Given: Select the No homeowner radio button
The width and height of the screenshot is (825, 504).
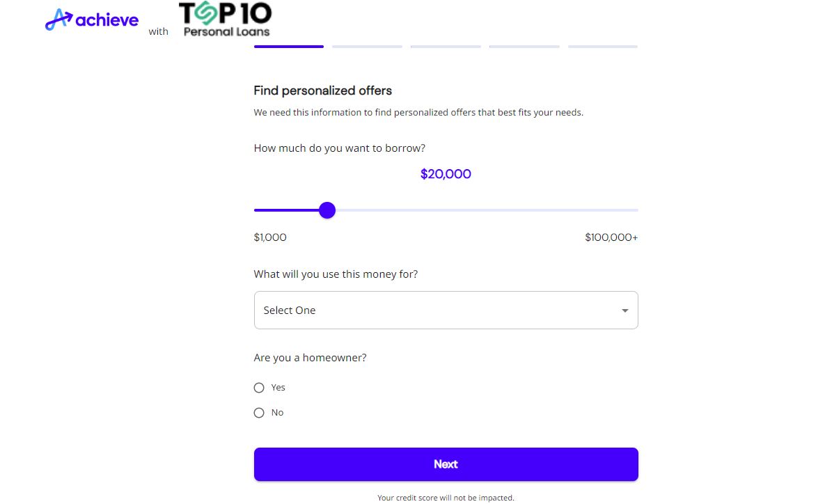Looking at the screenshot, I should [x=259, y=413].
